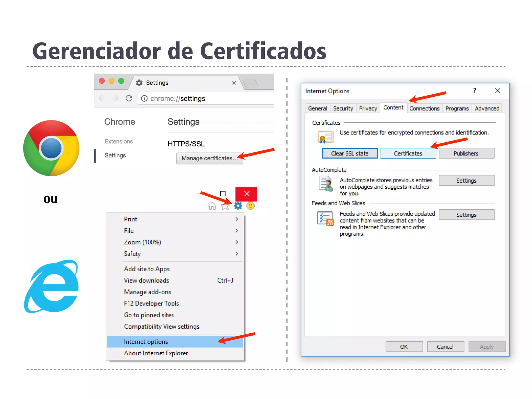Open Manage add-ons

[x=175, y=292]
